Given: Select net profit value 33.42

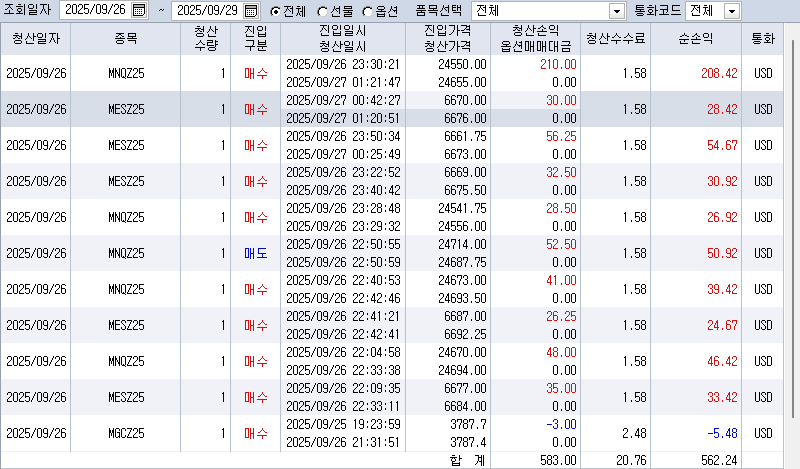Looking at the screenshot, I should coord(722,397).
